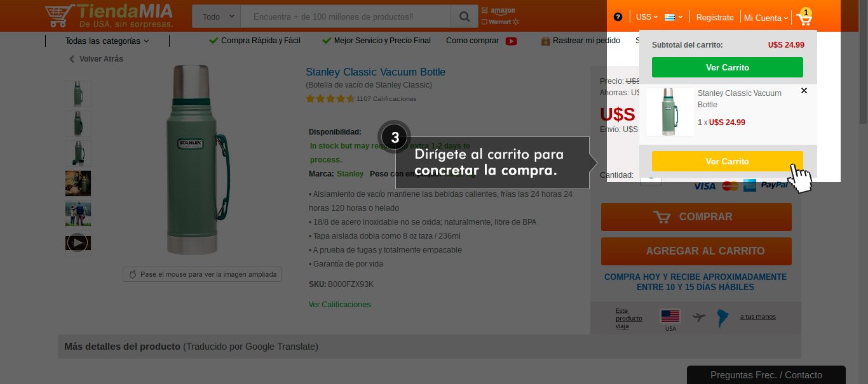Click the VISA logo

704,186
